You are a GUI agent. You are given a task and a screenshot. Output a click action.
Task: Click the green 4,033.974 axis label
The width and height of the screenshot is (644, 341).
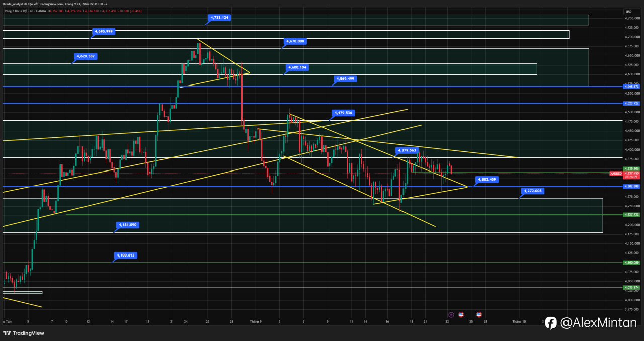coord(631,287)
